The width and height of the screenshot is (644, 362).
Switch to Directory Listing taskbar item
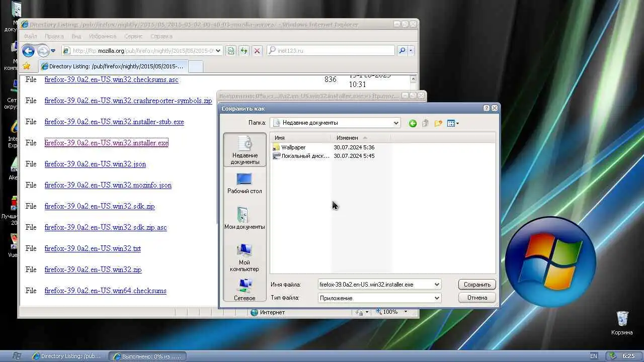pyautogui.click(x=68, y=356)
